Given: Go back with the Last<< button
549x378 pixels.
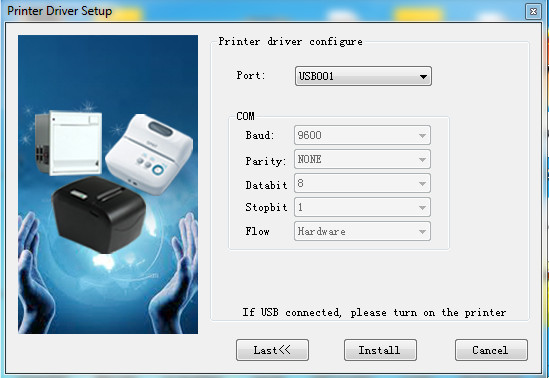Looking at the screenshot, I should [272, 350].
